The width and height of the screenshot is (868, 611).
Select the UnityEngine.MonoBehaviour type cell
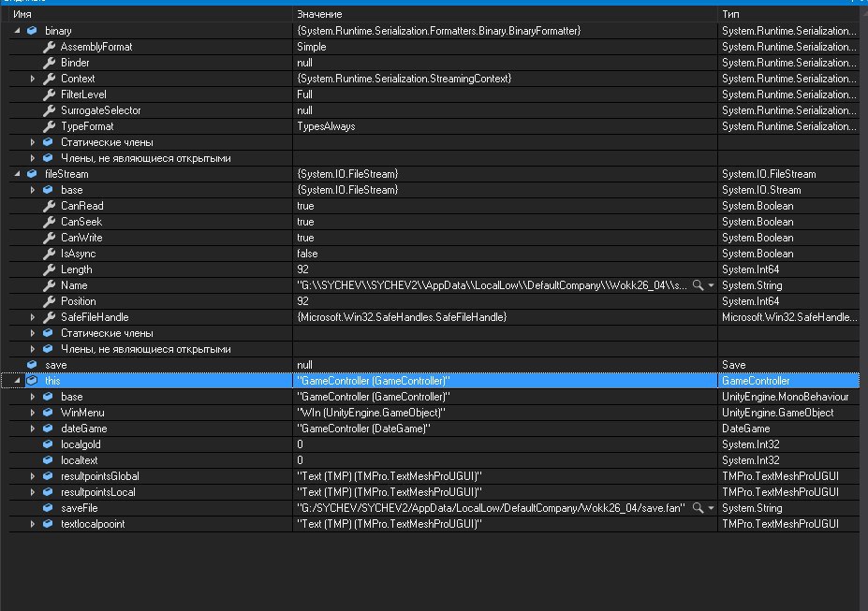785,397
